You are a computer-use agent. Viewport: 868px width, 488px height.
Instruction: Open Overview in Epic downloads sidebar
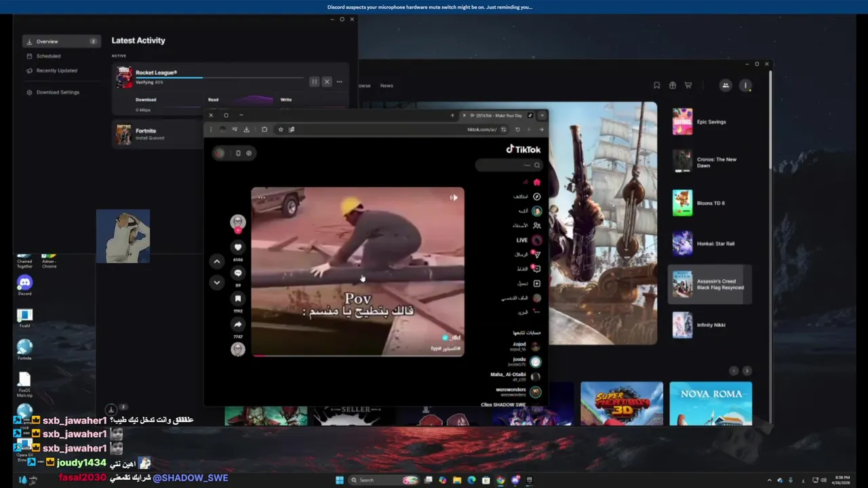[x=62, y=41]
